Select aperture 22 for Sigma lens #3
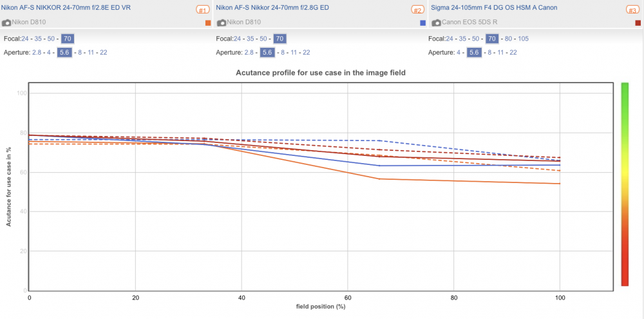 pyautogui.click(x=513, y=52)
